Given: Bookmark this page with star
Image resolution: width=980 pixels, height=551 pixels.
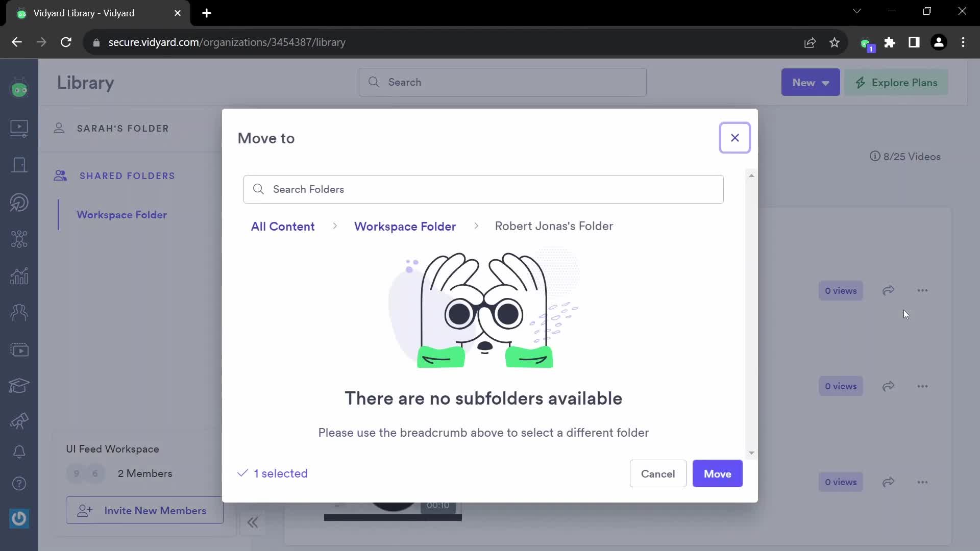Looking at the screenshot, I should (x=835, y=42).
